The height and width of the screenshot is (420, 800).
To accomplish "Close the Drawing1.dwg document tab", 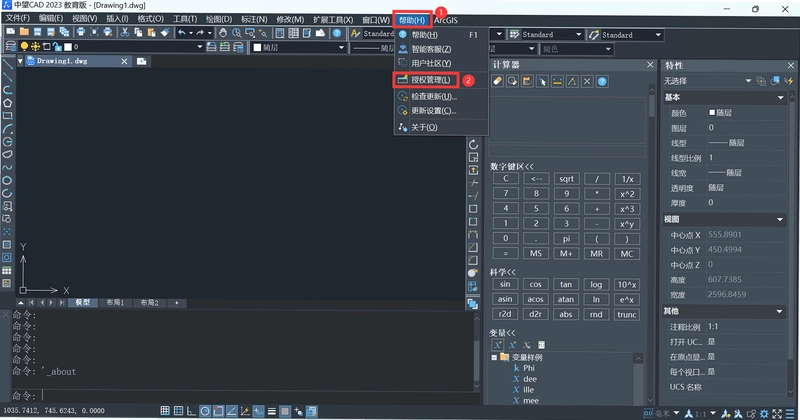I will [124, 61].
